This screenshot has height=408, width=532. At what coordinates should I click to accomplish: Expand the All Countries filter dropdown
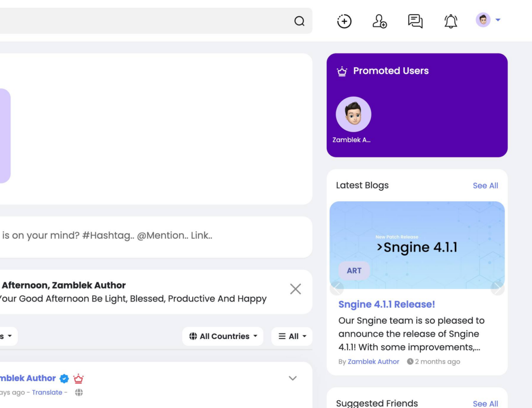pos(223,336)
